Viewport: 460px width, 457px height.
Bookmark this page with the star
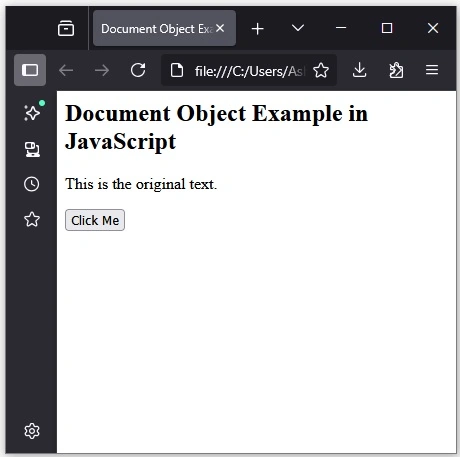point(321,70)
